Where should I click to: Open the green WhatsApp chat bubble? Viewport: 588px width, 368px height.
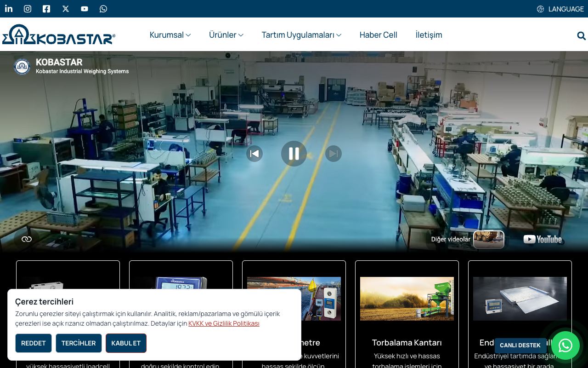pos(565,345)
